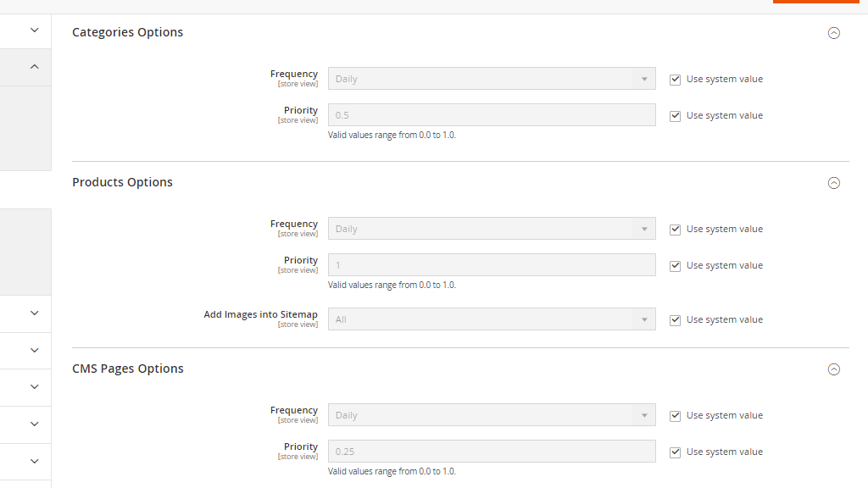This screenshot has height=488, width=868.
Task: Open the Frequency dropdown under CMS Pages Options
Action: [x=492, y=414]
